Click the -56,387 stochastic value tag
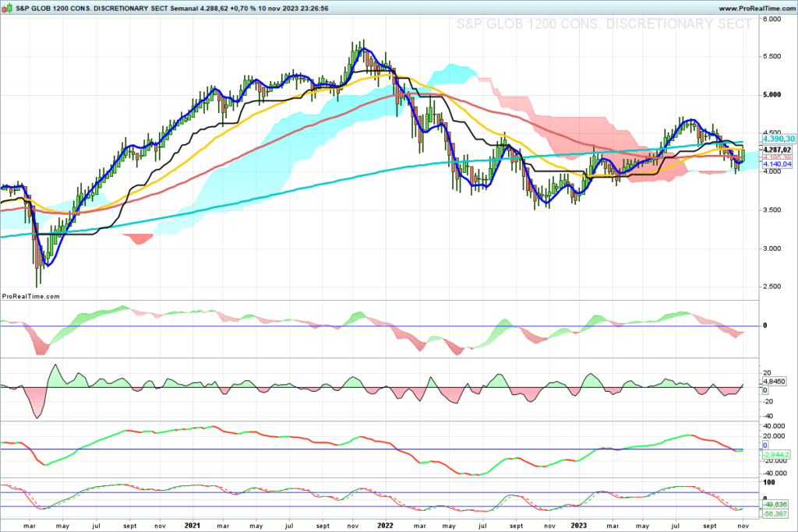Viewport: 798px width, 532px height. click(x=775, y=514)
